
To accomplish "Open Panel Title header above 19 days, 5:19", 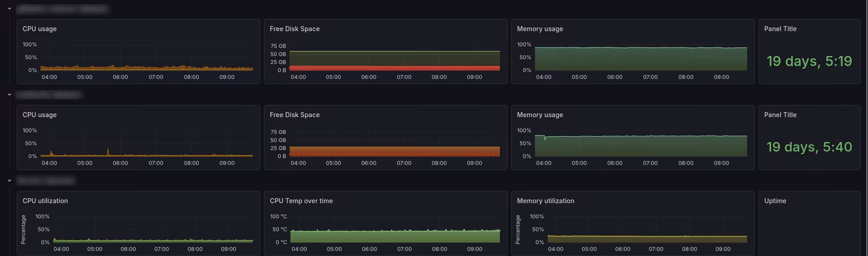I will [780, 29].
